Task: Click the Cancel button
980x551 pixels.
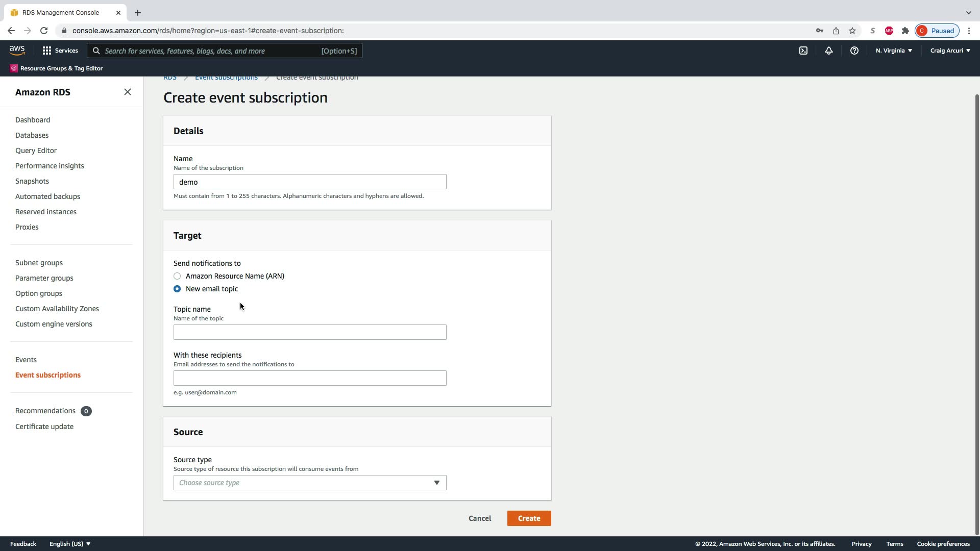Action: [480, 518]
